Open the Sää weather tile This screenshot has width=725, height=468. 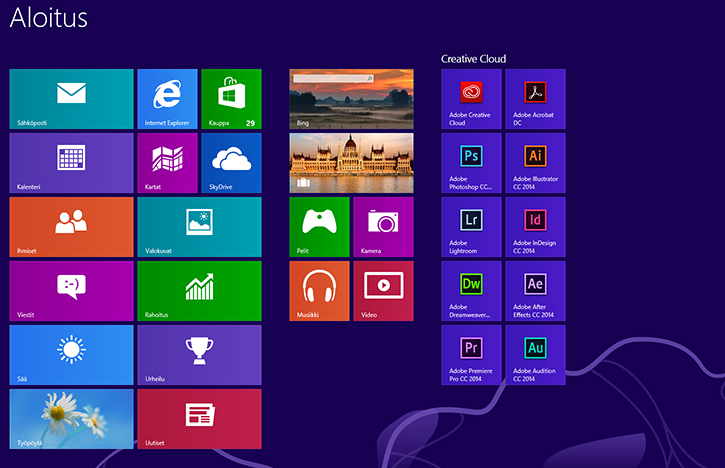(71, 355)
